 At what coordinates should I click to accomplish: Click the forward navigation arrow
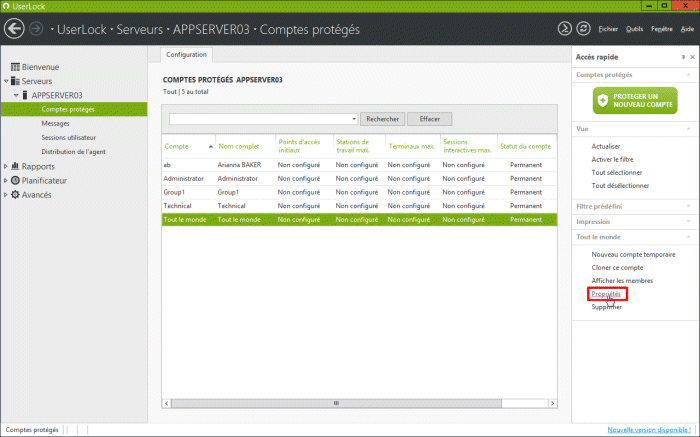tap(36, 29)
